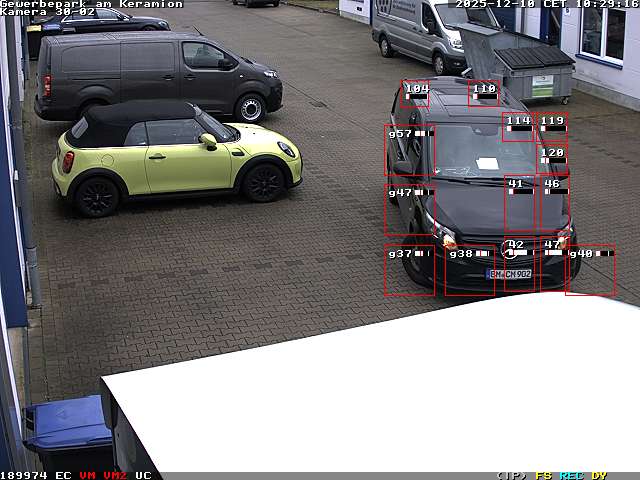
Task: Click the detection zone labeled 114
Action: click(519, 126)
